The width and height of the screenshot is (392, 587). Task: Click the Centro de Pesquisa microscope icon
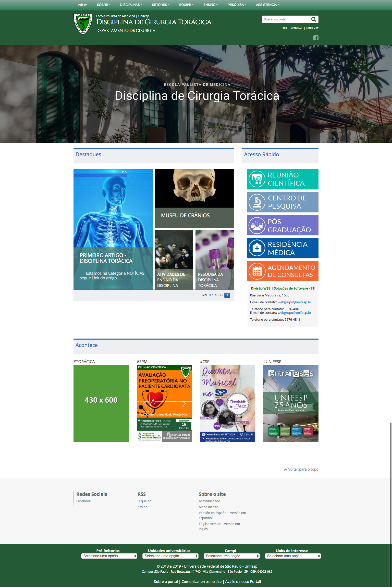(257, 202)
